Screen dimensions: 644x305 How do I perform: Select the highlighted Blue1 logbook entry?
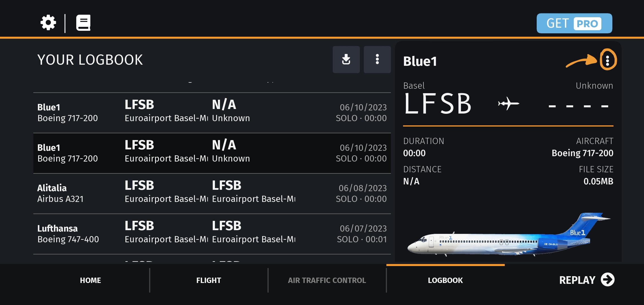[212, 153]
